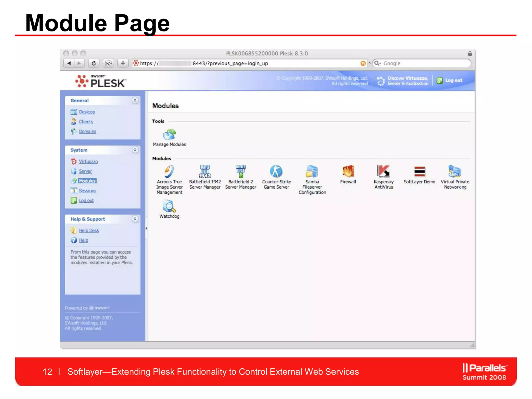Collapse the Help & Support sidebar panel
The image size is (532, 399).
135,219
